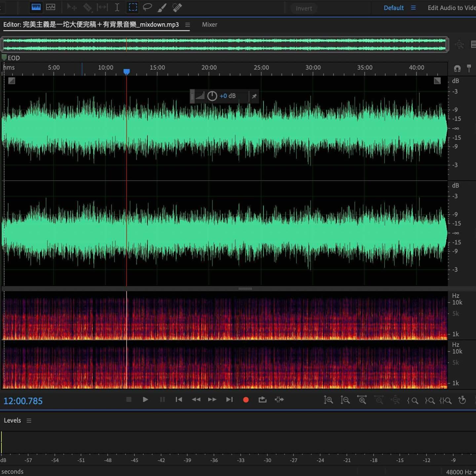
Task: Select the Spot Healing Brush tool
Action: (x=177, y=7)
